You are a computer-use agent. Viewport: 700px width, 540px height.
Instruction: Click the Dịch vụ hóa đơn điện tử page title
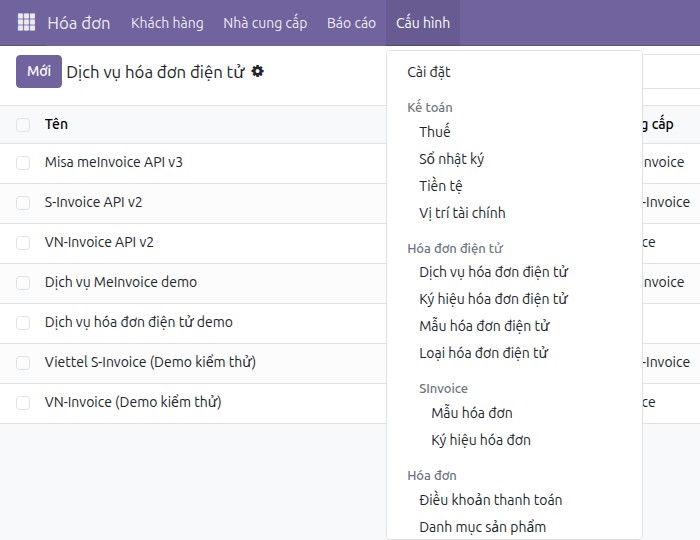[155, 72]
